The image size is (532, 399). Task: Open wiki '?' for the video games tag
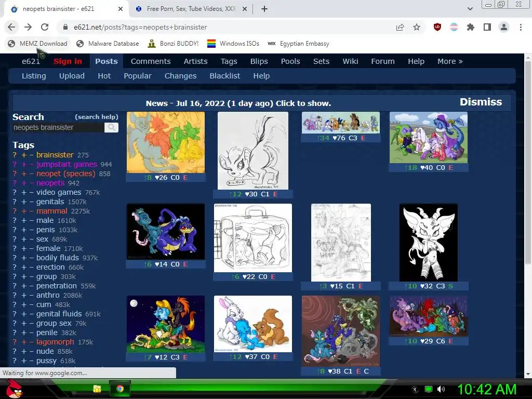point(14,192)
